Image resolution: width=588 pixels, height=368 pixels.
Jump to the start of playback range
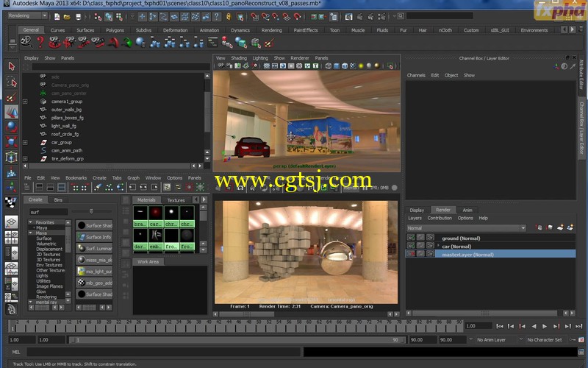click(500, 326)
